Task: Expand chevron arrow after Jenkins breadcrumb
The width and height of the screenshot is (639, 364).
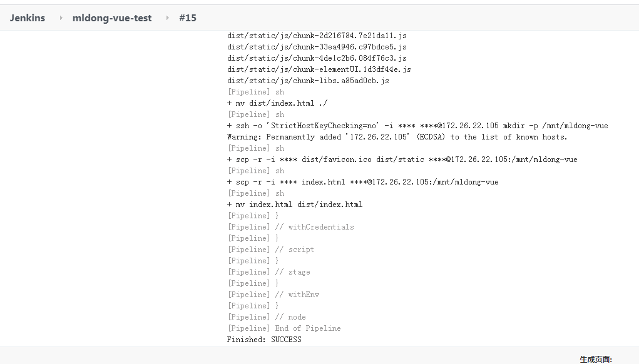Action: [61, 18]
